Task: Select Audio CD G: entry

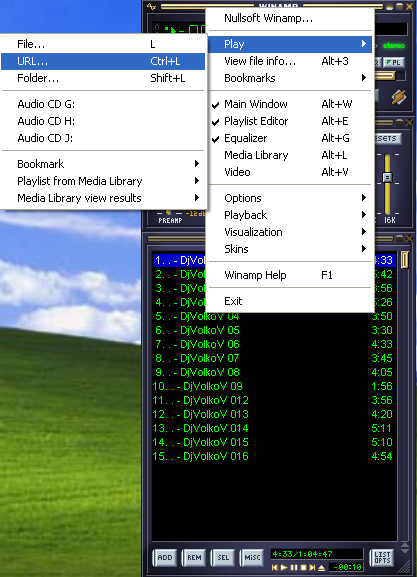Action: pos(103,104)
